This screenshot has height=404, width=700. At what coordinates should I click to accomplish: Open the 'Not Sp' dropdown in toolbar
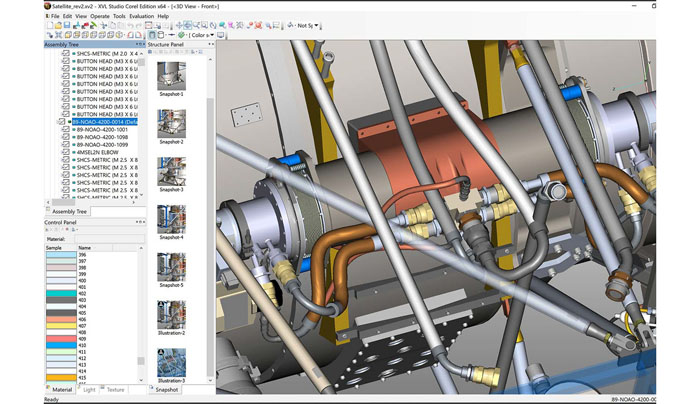[303, 25]
